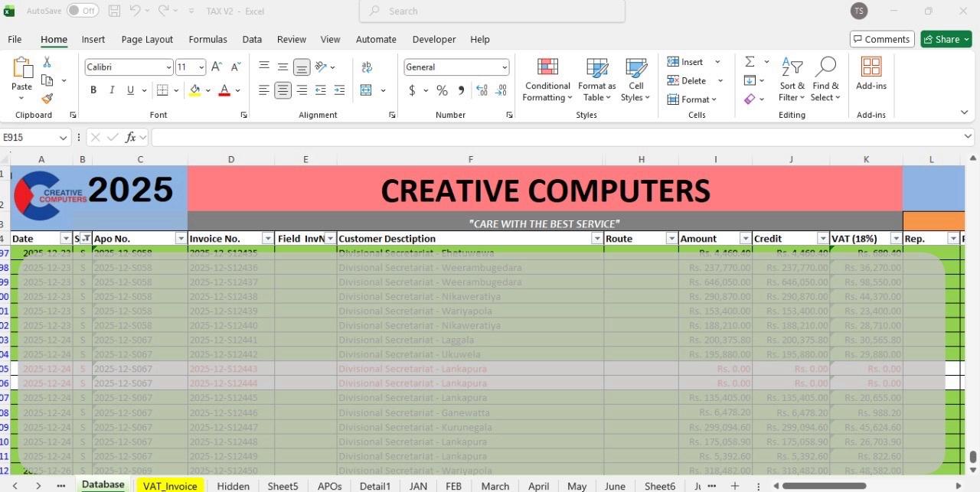
Task: Open the VAT (18%) column filter
Action: coord(897,239)
